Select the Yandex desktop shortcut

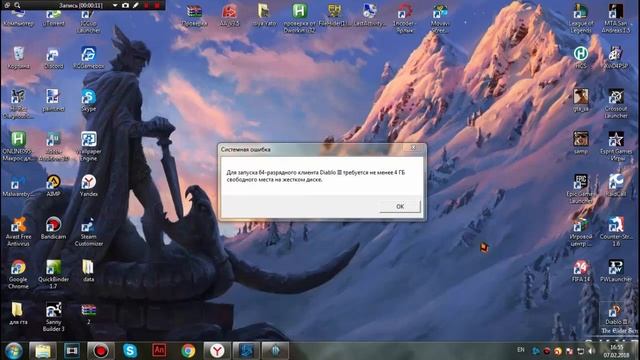pyautogui.click(x=89, y=186)
